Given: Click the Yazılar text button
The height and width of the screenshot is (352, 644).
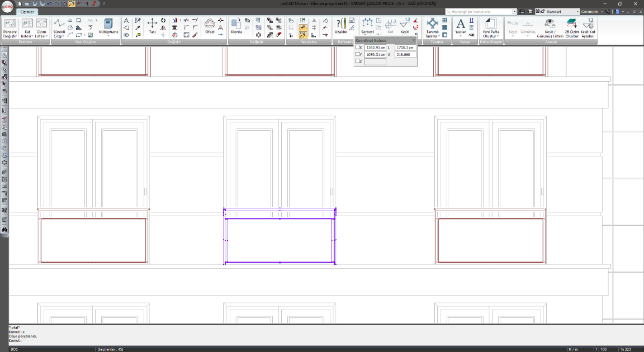Looking at the screenshot, I should click(461, 26).
